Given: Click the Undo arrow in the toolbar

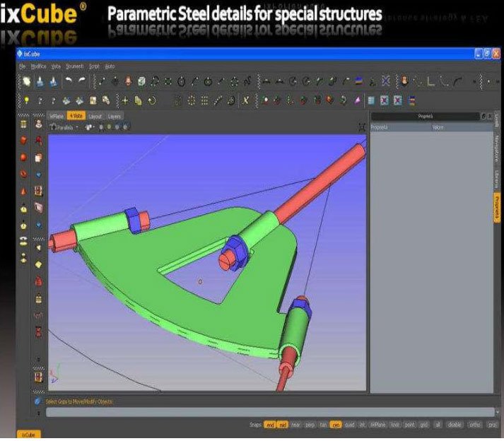Looking at the screenshot, I should tap(69, 82).
